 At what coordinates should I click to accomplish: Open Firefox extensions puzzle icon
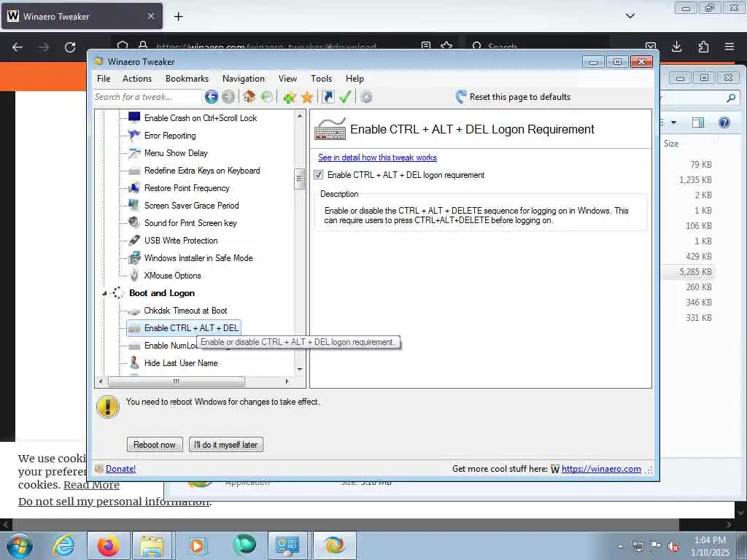click(x=703, y=47)
